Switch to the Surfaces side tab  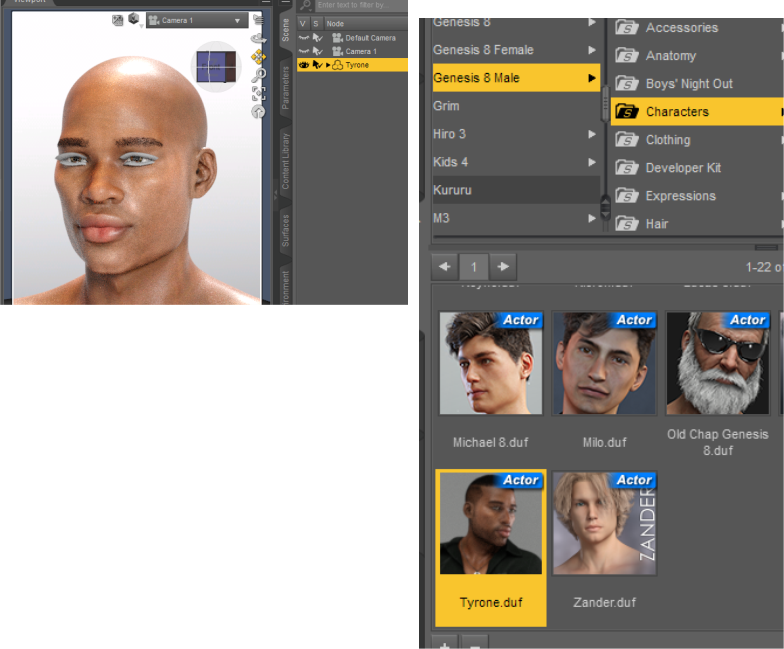[285, 230]
